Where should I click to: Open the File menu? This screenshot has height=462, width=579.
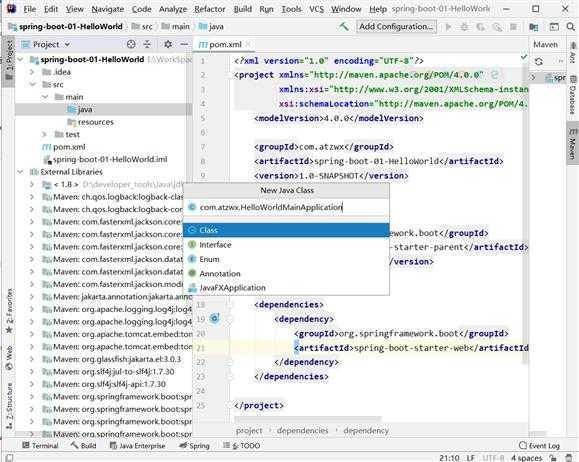[x=29, y=9]
